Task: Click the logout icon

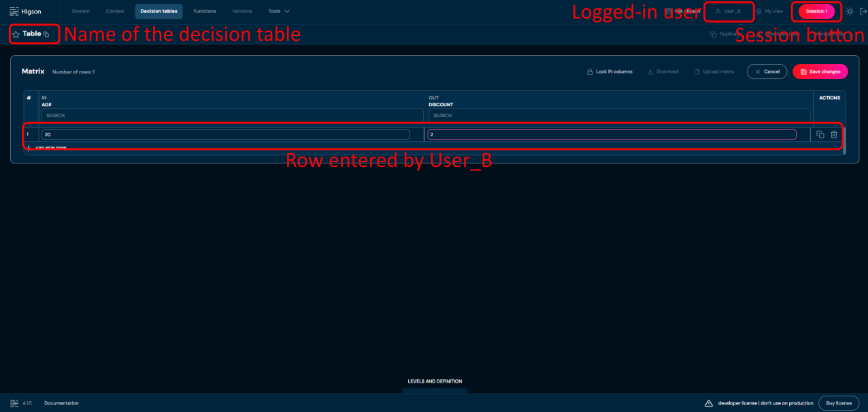Action: [862, 12]
